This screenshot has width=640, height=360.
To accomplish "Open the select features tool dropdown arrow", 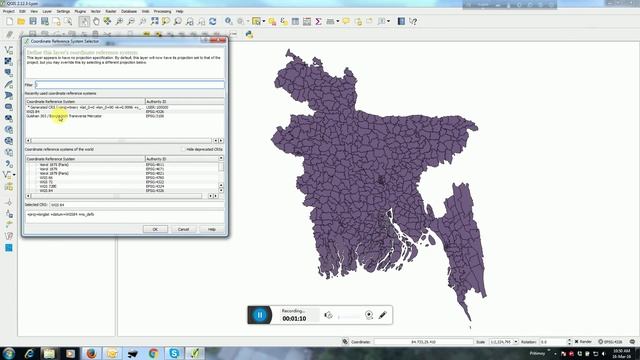I will (264, 21).
